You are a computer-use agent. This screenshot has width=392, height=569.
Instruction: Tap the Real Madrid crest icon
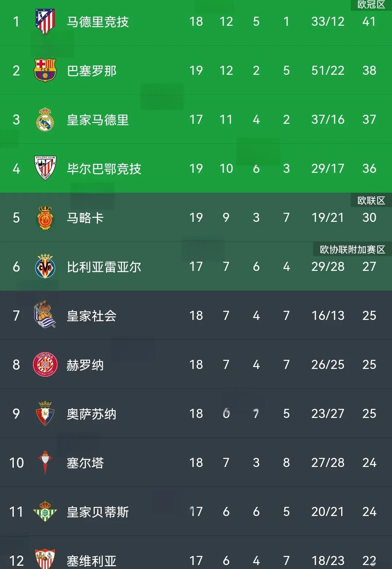(45, 119)
